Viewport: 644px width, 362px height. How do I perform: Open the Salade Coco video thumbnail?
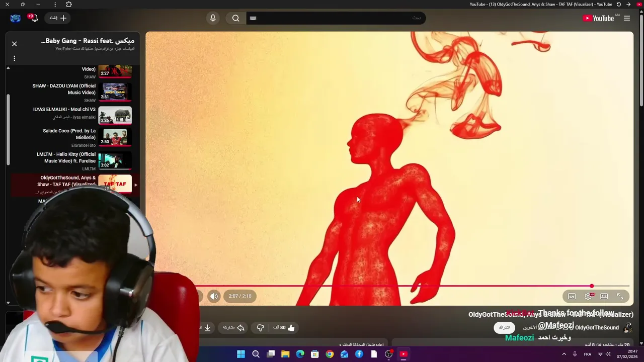click(115, 137)
